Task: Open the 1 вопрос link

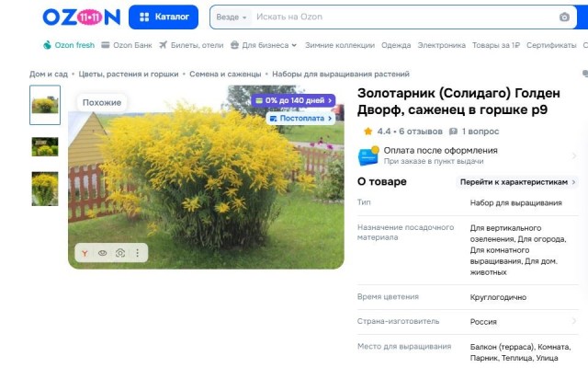Action: point(481,132)
